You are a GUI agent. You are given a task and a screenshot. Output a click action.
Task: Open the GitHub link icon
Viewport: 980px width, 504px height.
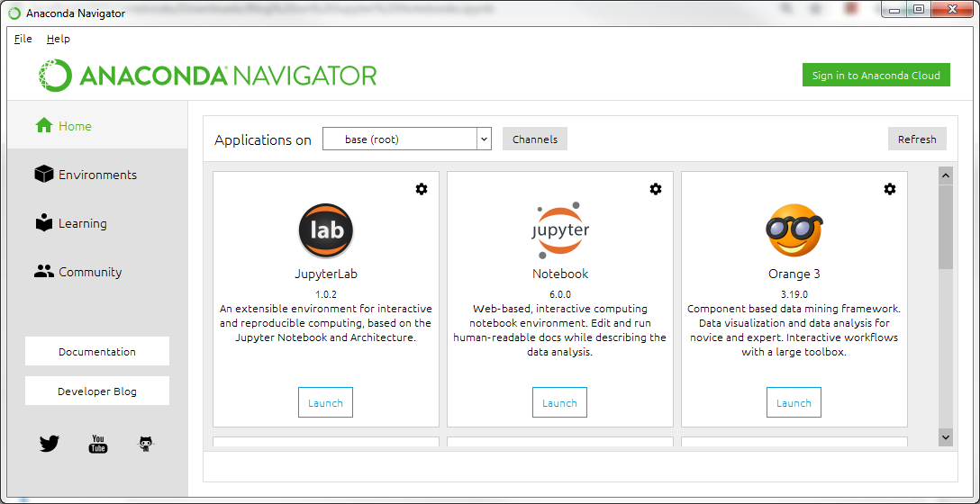146,444
